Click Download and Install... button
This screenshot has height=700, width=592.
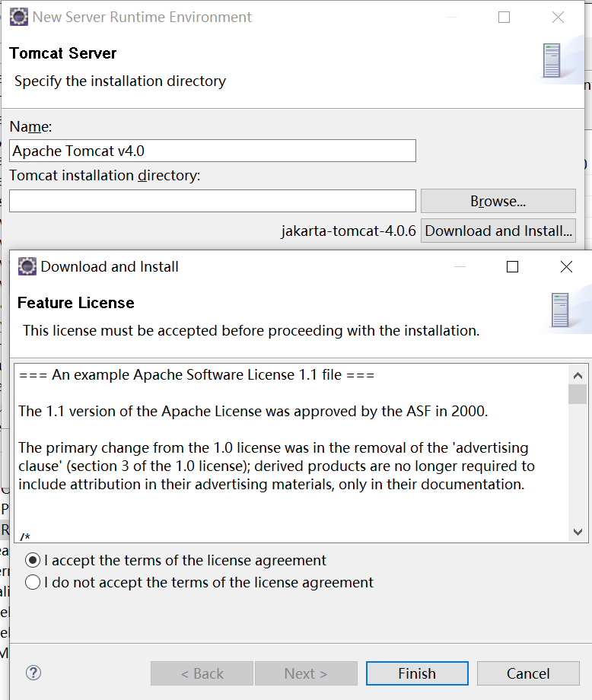498,231
